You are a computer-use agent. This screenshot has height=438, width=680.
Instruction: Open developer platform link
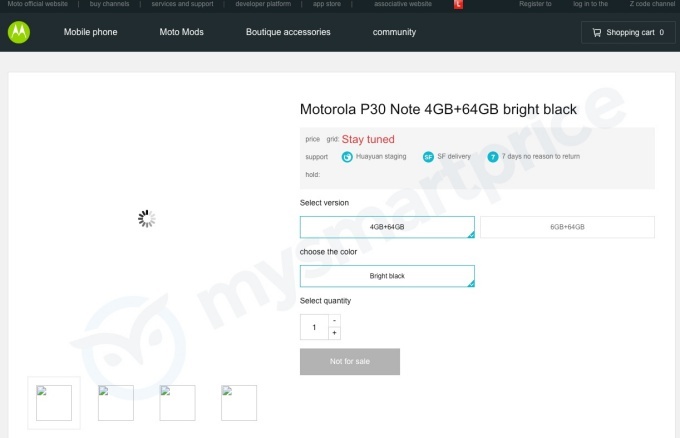(x=263, y=4)
